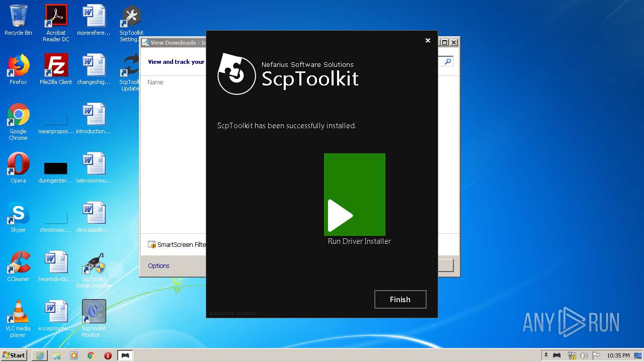This screenshot has width=644, height=362.
Task: Click the green Run Driver Installer tile
Action: 355,194
